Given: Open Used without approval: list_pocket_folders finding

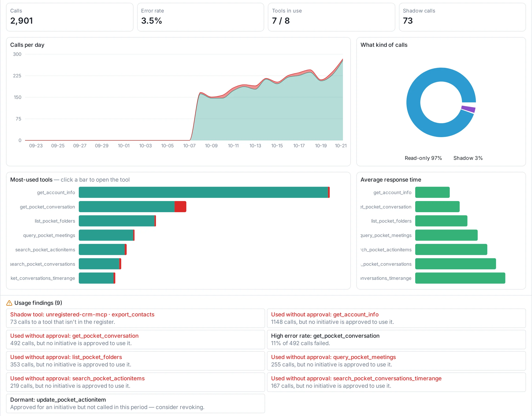Looking at the screenshot, I should [x=136, y=361].
